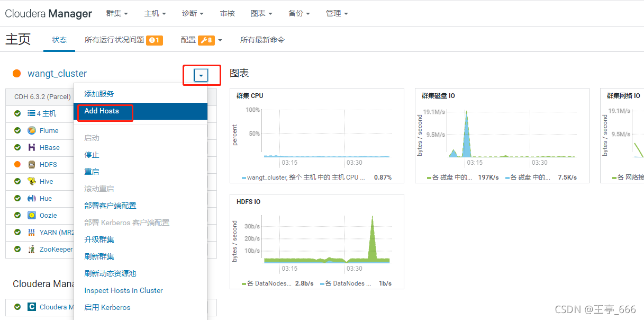Click the orange configuration wrench badge showing 8
Image resolution: width=644 pixels, height=320 pixels.
pyautogui.click(x=206, y=40)
